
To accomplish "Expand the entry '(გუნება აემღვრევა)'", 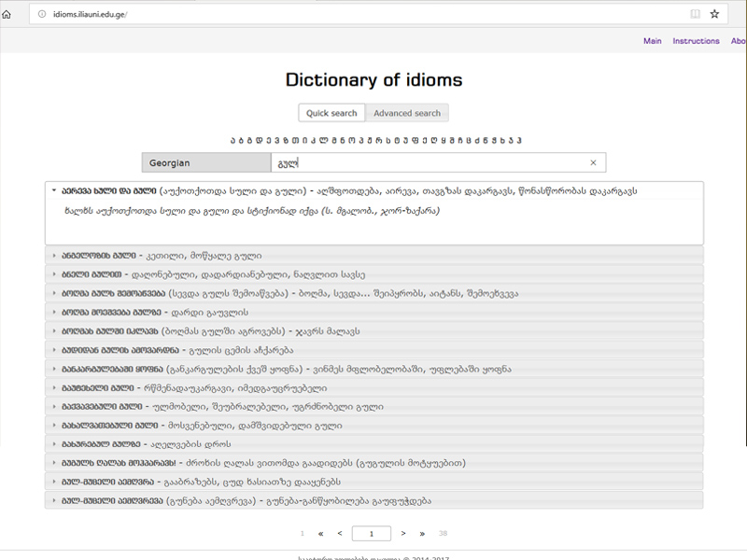I will point(374,500).
